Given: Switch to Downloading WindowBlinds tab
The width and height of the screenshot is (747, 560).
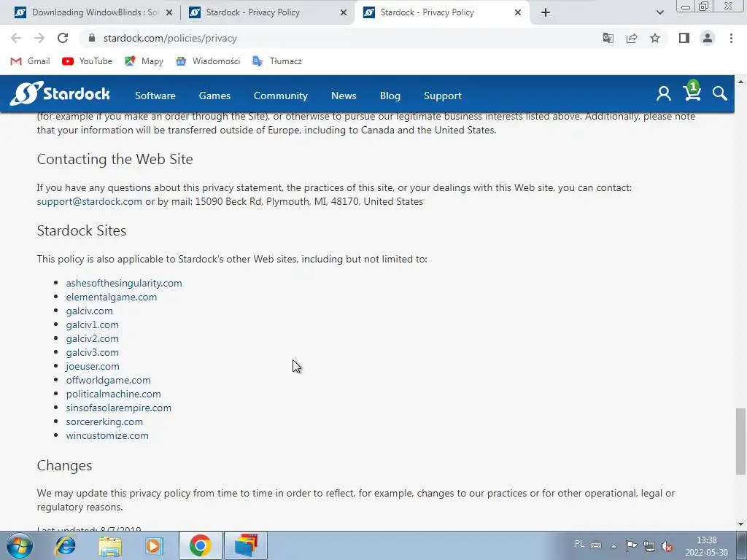Looking at the screenshot, I should click(87, 12).
